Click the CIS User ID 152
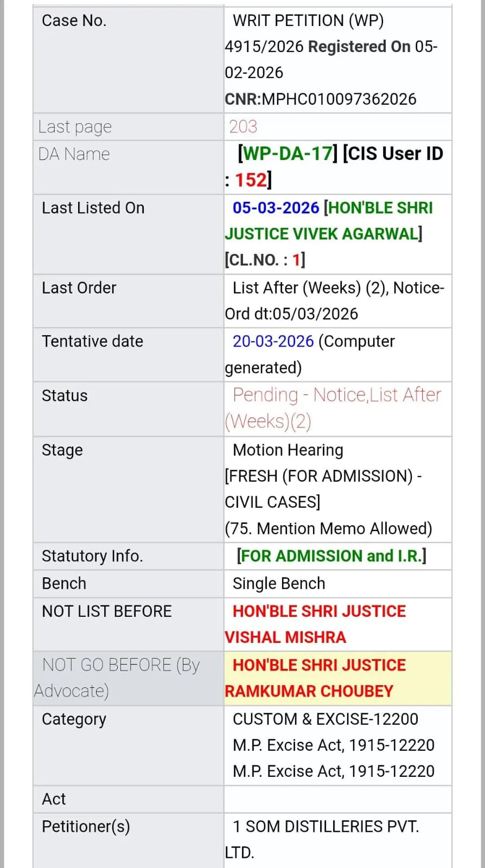The image size is (485, 868). point(251,180)
